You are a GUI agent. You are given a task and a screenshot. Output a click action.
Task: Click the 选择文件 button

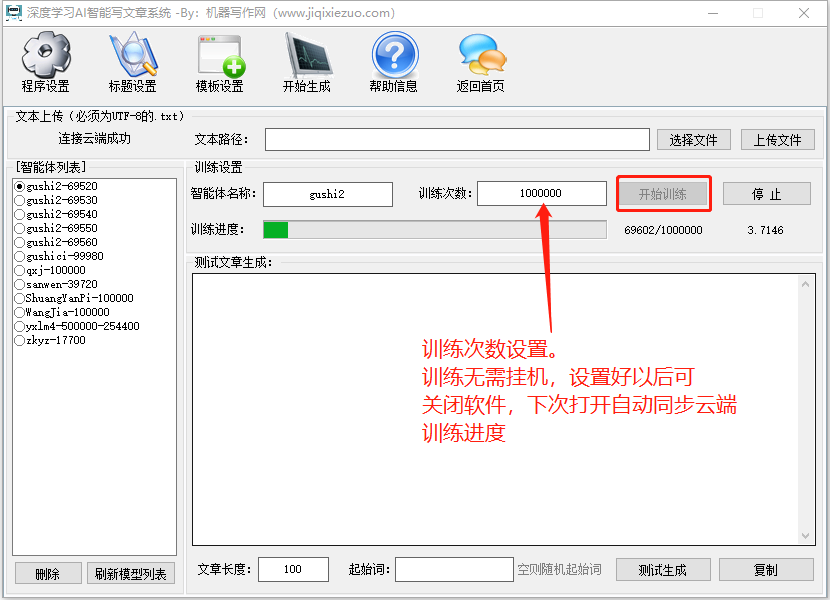(693, 140)
